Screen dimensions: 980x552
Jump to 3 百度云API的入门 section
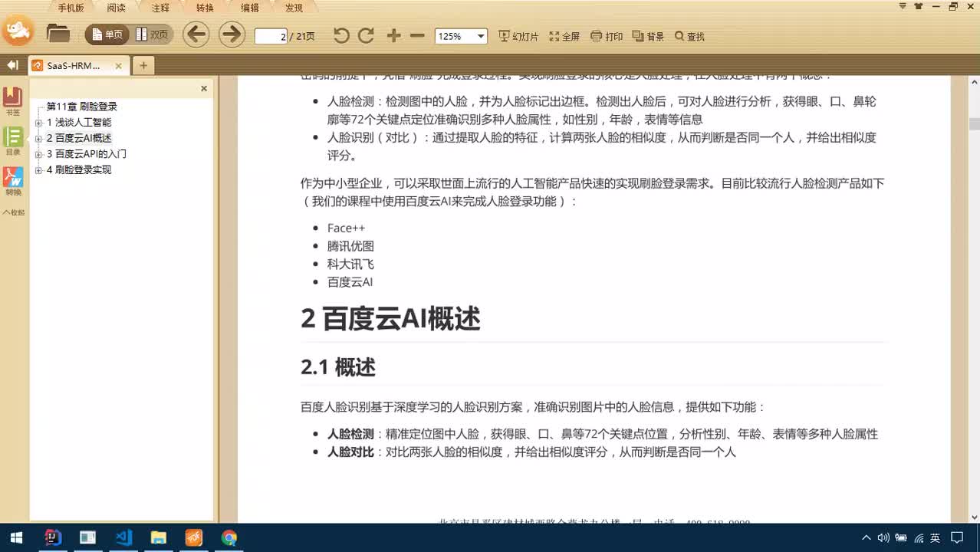coord(87,154)
